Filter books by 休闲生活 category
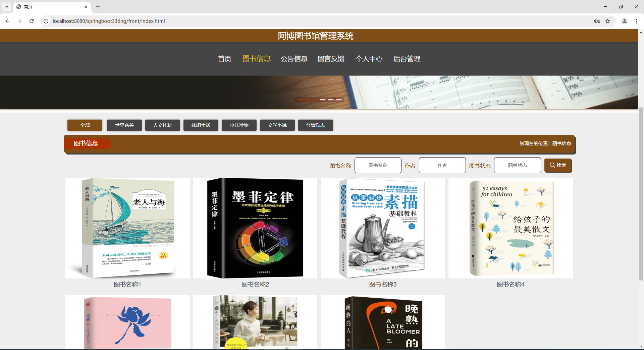 201,125
